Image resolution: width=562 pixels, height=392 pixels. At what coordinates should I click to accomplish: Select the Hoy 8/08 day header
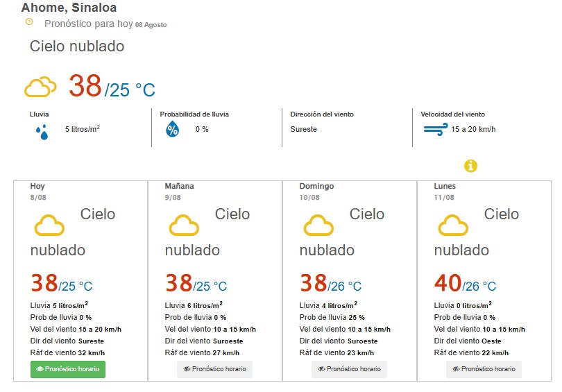[38, 191]
